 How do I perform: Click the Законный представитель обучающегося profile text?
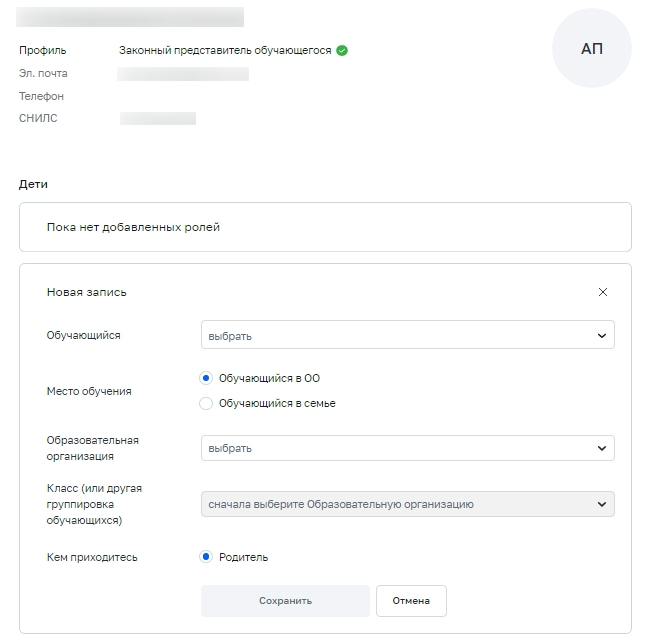[225, 50]
